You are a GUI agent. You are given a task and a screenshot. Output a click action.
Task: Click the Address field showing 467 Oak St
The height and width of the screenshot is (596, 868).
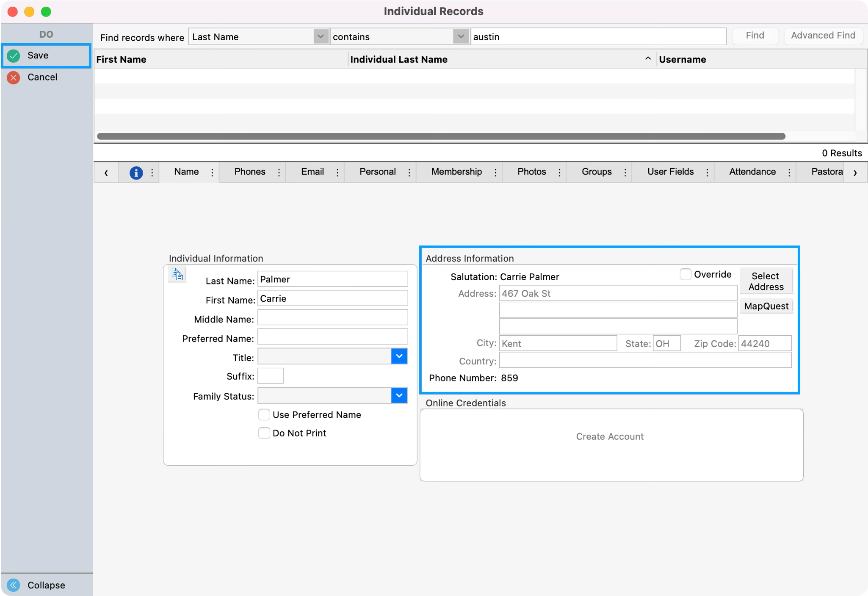point(618,293)
